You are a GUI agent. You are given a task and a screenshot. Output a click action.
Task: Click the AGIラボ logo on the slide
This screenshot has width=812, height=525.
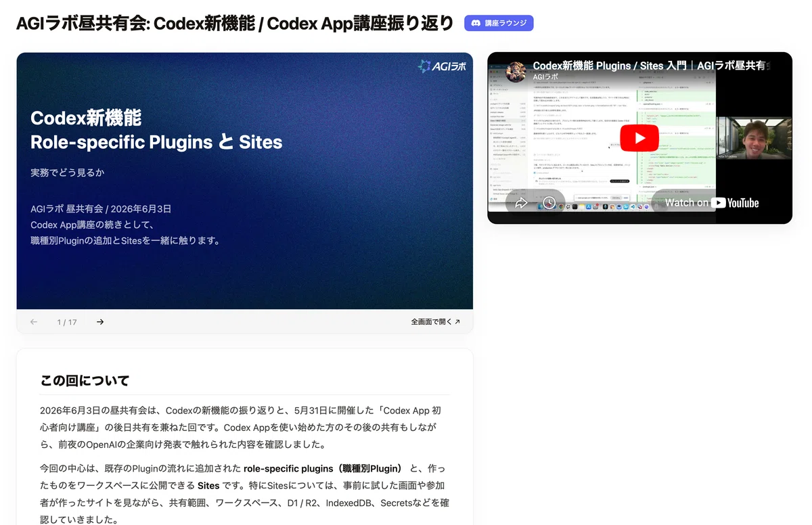(442, 66)
